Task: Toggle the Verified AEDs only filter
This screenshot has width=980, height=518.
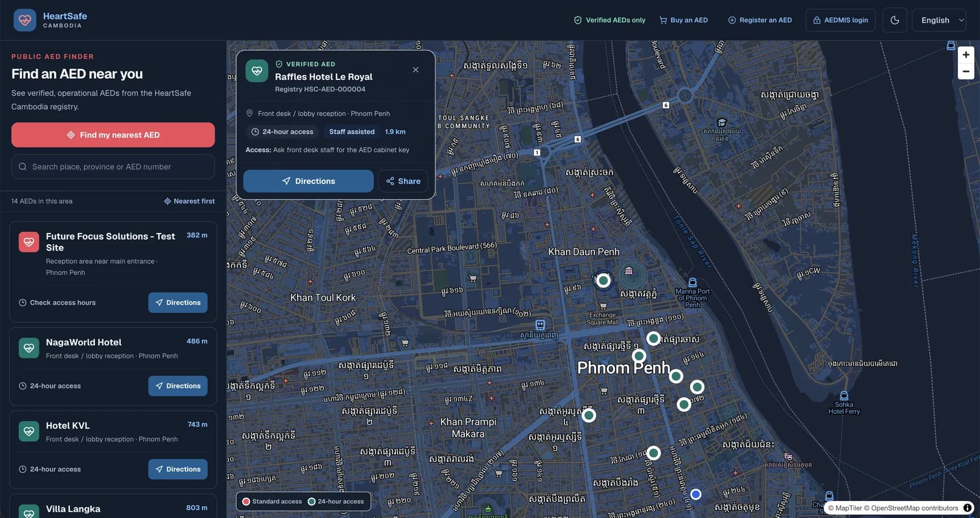Action: [610, 20]
